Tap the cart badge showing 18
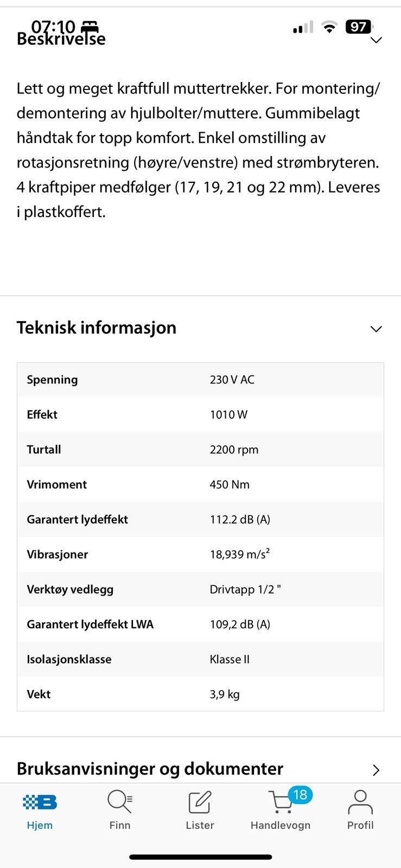This screenshot has height=868, width=401. point(300,795)
